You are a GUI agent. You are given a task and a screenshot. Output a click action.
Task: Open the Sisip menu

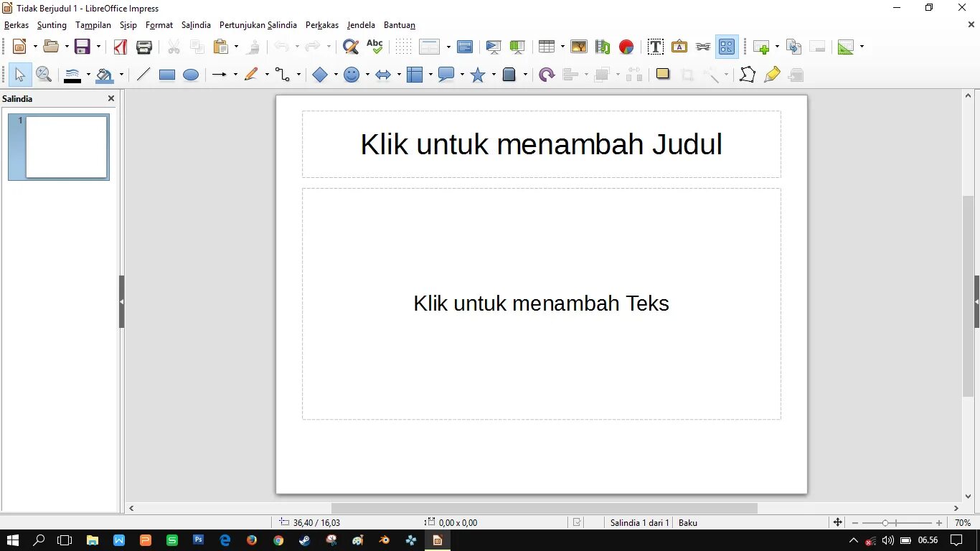(128, 25)
